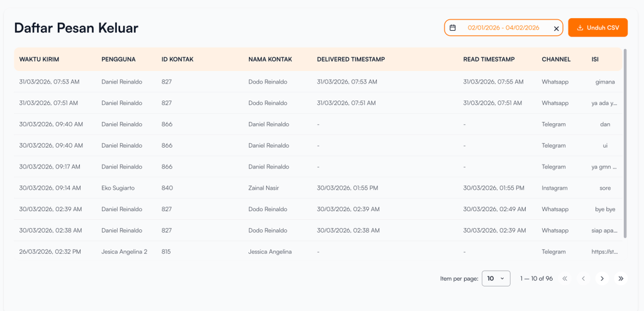The width and height of the screenshot is (644, 311).
Task: Go to the first page of results
Action: point(565,278)
